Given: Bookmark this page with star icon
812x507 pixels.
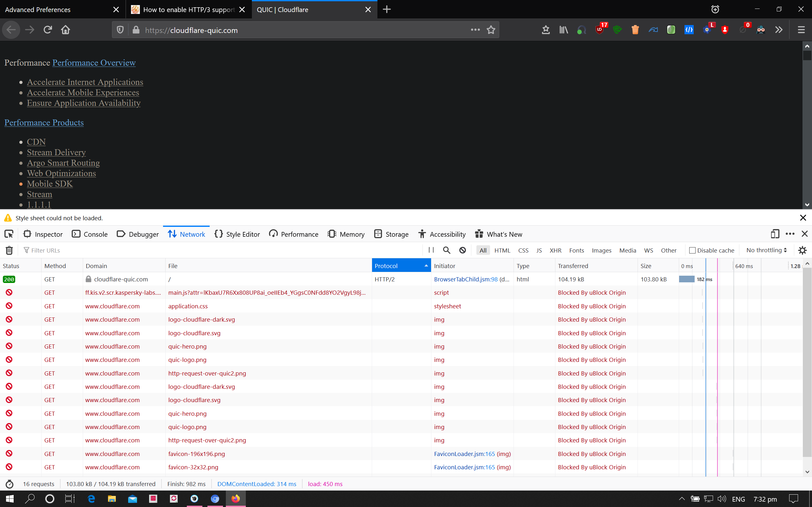Looking at the screenshot, I should click(491, 30).
